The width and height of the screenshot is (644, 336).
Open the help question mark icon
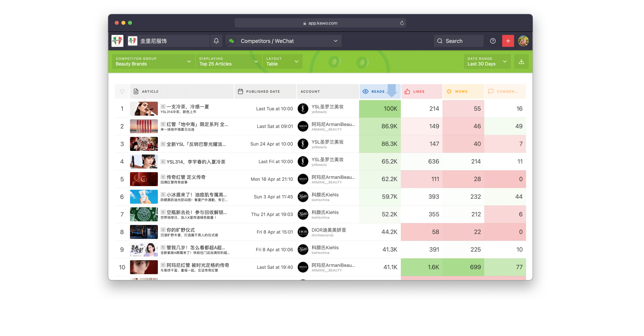(x=493, y=41)
